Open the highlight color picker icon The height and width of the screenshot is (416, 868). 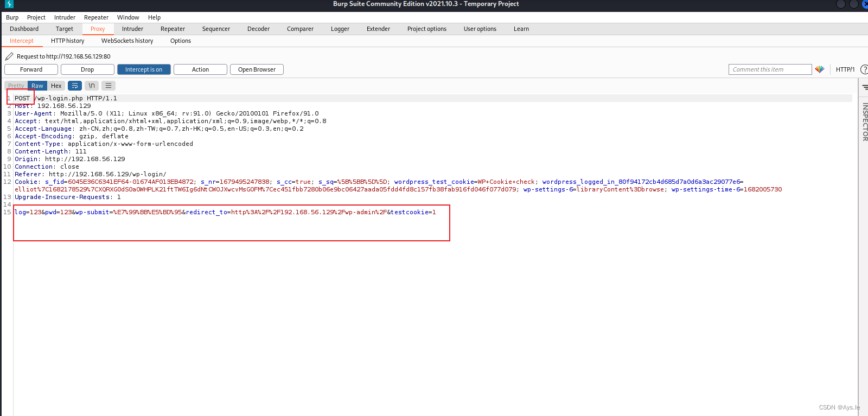tap(820, 69)
